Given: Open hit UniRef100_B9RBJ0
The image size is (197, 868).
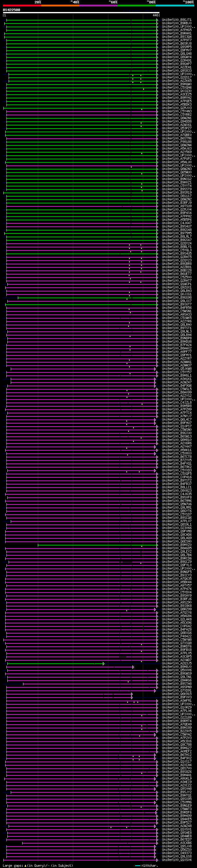Looking at the screenshot, I should coord(176,23).
